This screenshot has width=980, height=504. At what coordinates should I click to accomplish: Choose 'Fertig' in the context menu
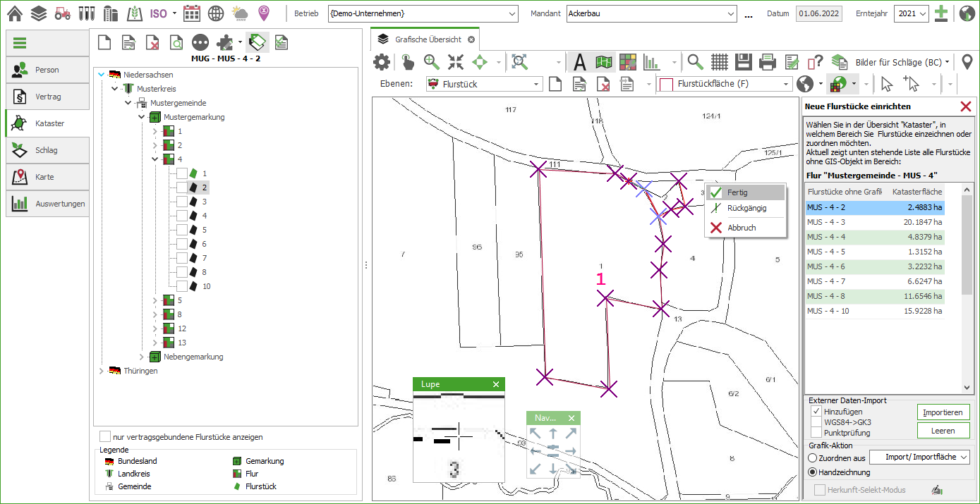click(x=738, y=192)
